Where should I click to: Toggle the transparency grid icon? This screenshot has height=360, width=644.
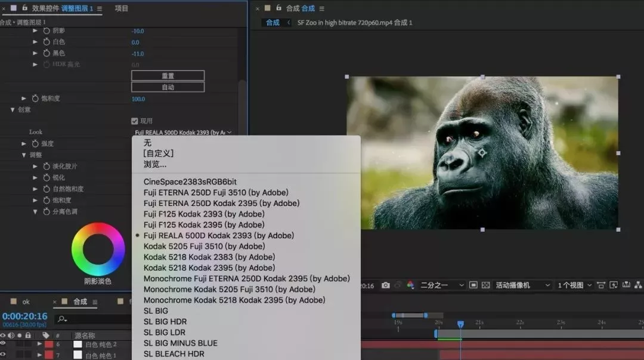pos(485,285)
